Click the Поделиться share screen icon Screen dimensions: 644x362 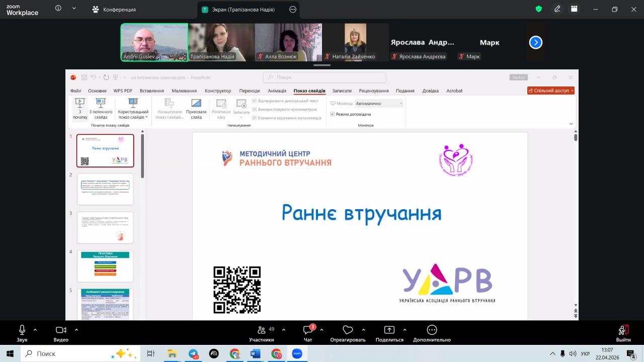pos(389,330)
